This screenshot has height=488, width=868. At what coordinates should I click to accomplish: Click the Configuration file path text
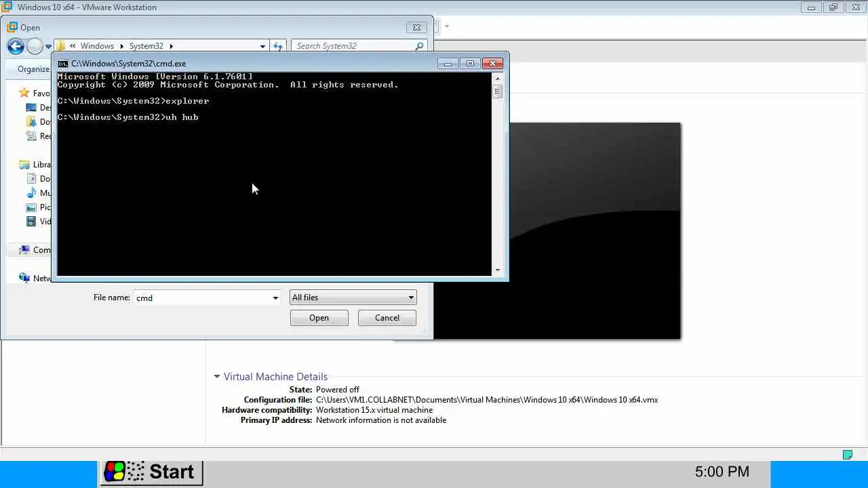coord(487,400)
